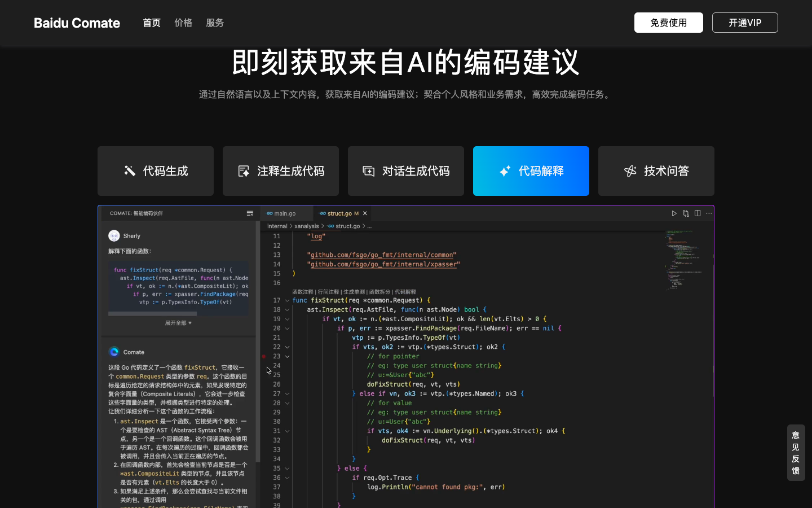Click the magic wand icon on 代码生成
The image size is (812, 508).
pos(130,171)
